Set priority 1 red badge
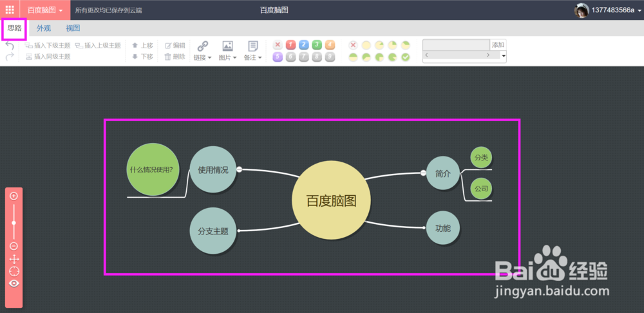Image resolution: width=644 pixels, height=313 pixels. click(291, 45)
